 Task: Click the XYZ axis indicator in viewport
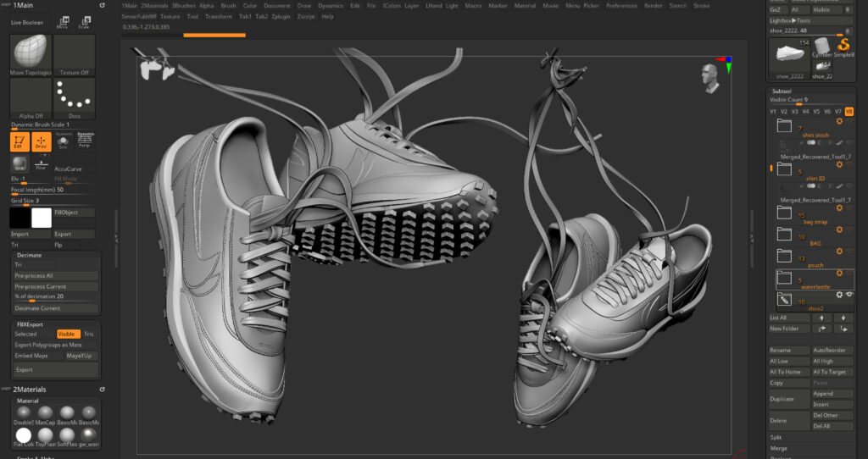click(724, 64)
